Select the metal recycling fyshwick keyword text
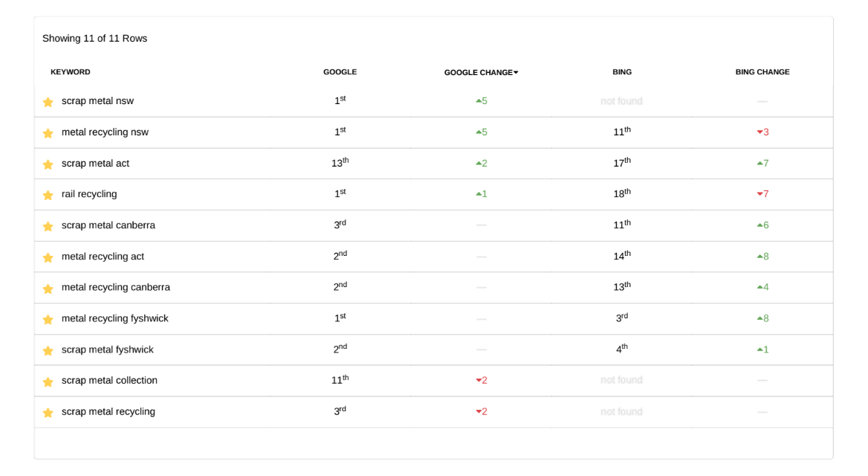Screen dimensions: 868x476 tap(114, 318)
